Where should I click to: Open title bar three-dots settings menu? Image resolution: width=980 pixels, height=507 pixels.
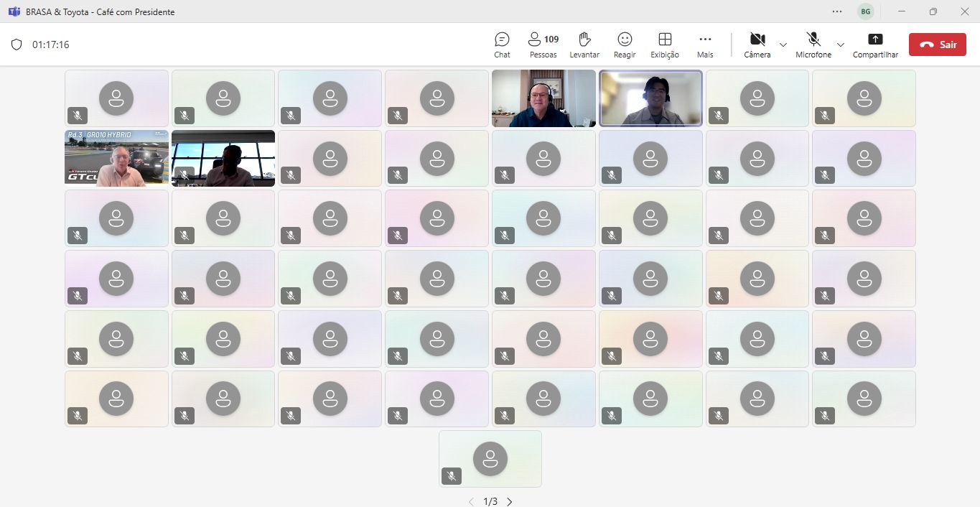837,11
